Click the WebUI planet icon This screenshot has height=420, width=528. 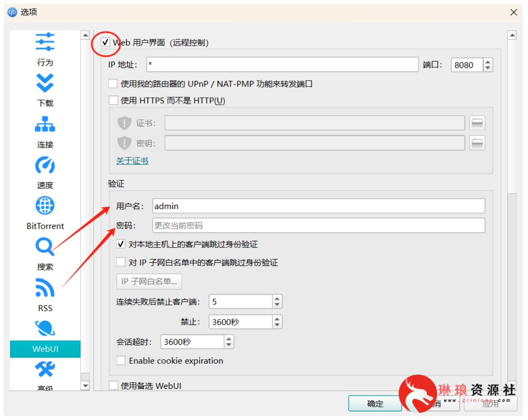(45, 328)
